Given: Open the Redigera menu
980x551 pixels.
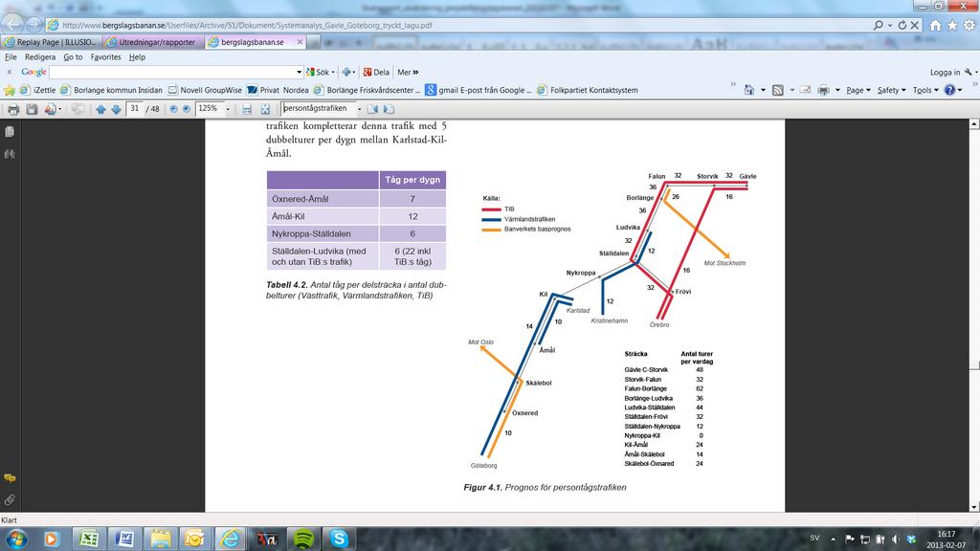Looking at the screenshot, I should [40, 56].
